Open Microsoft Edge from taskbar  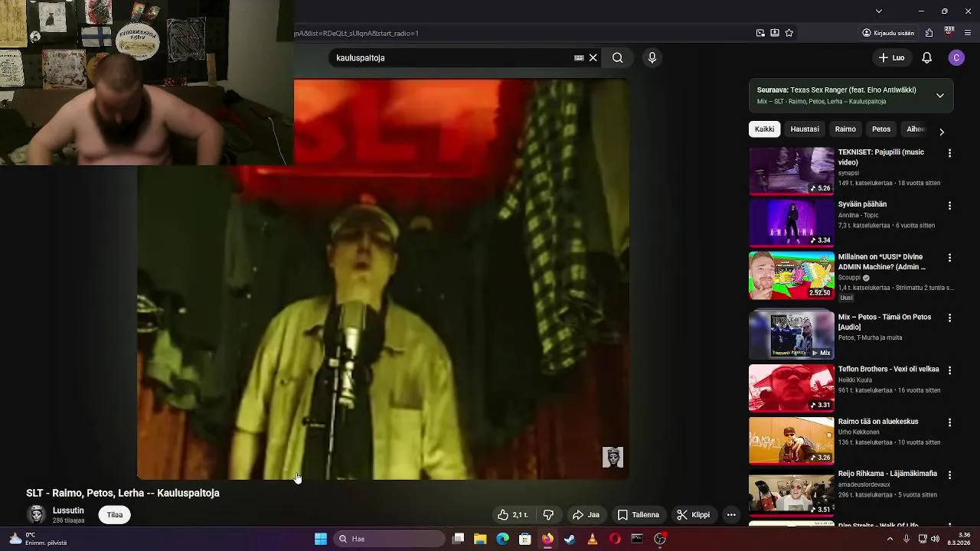click(502, 539)
